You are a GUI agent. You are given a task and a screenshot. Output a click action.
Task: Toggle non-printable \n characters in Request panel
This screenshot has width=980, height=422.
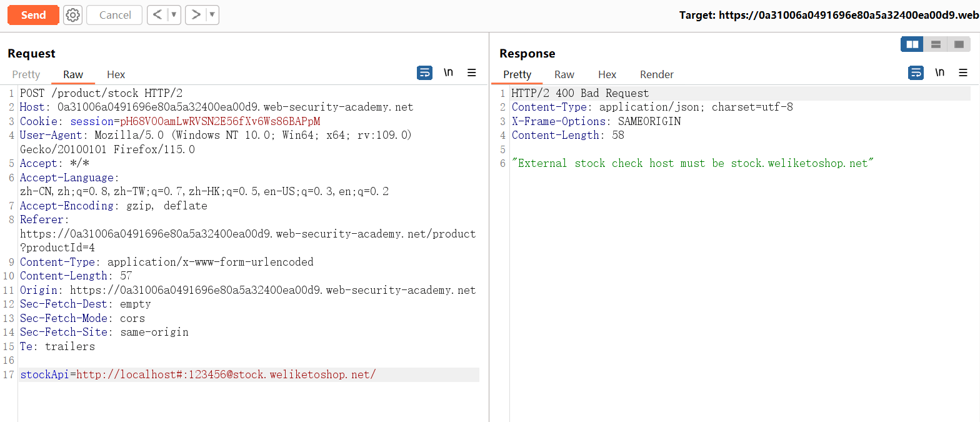click(x=448, y=73)
